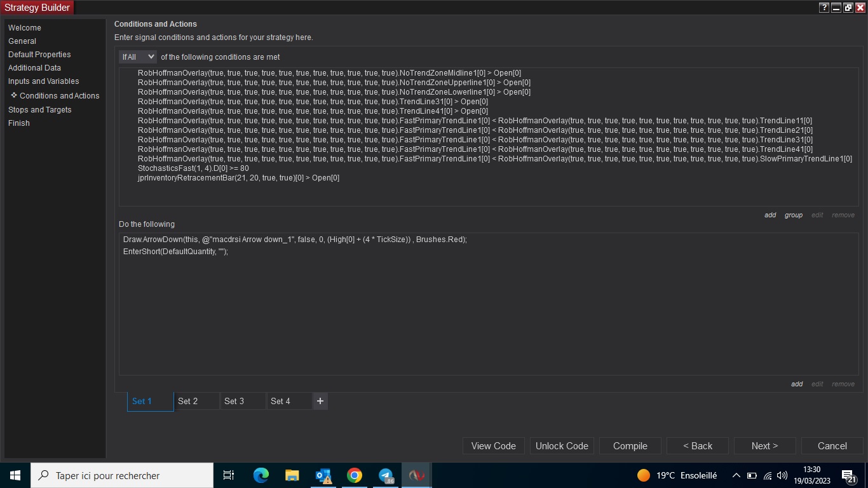Select FastPrimaryTrendLine1 < TrendLine21 condition
Viewport: 868px width, 488px height.
pos(475,130)
